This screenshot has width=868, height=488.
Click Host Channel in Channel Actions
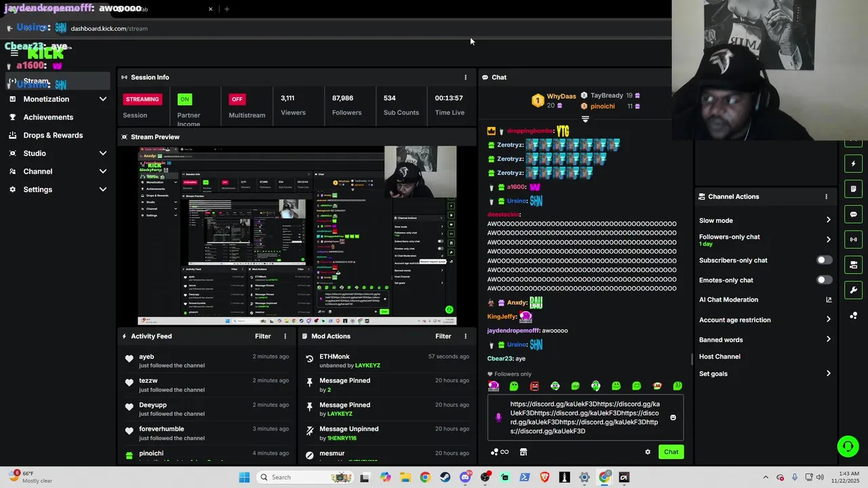(719, 357)
